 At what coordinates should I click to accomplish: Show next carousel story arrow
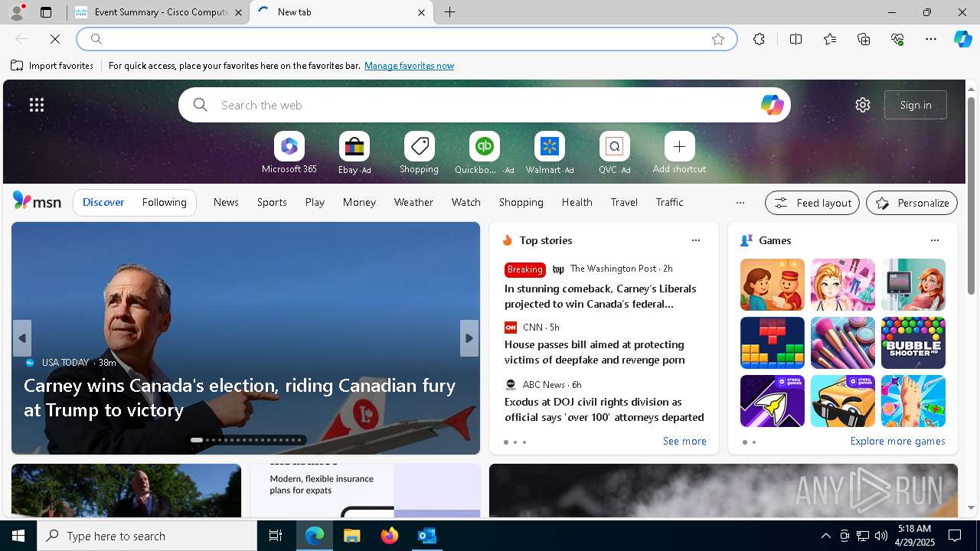pos(469,338)
